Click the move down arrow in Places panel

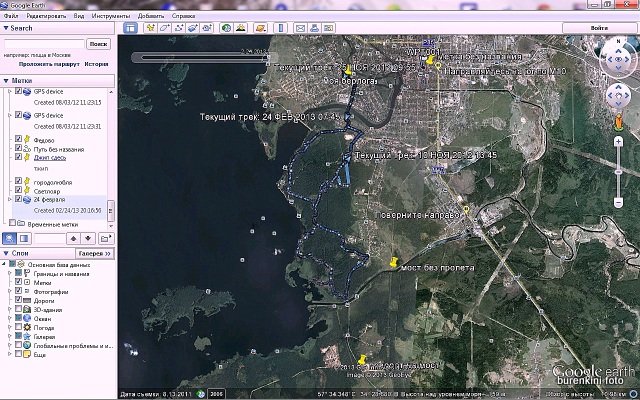pos(88,238)
